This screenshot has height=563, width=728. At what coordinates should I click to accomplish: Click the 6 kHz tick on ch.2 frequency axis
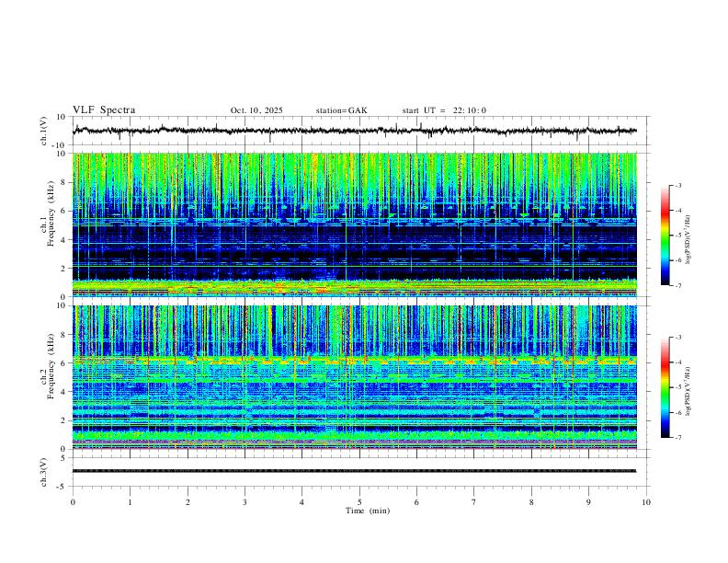point(63,363)
